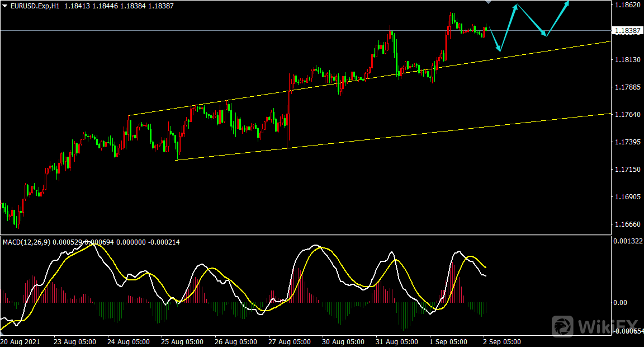
Task: Click the 1.18620 price axis label
Action: 627,5
